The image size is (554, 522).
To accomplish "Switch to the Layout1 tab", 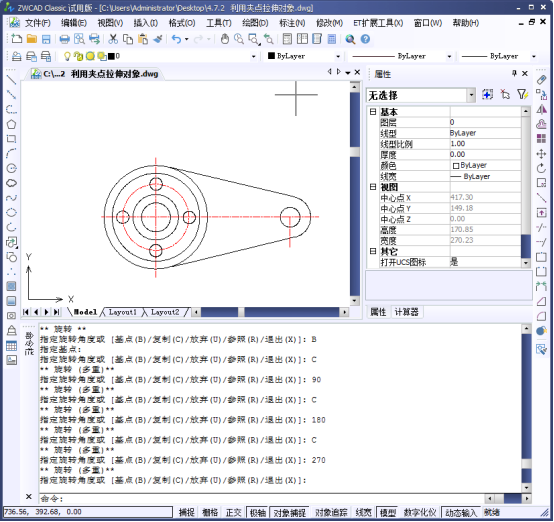I will (x=122, y=312).
